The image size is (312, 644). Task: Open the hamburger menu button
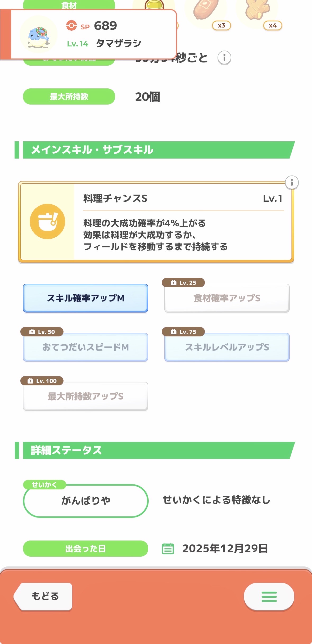[x=269, y=597]
